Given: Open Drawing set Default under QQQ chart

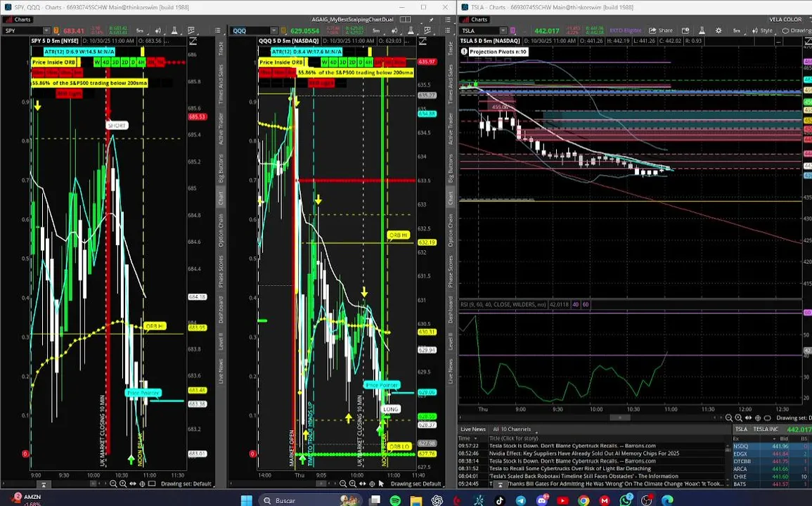Looking at the screenshot, I should click(x=415, y=484).
